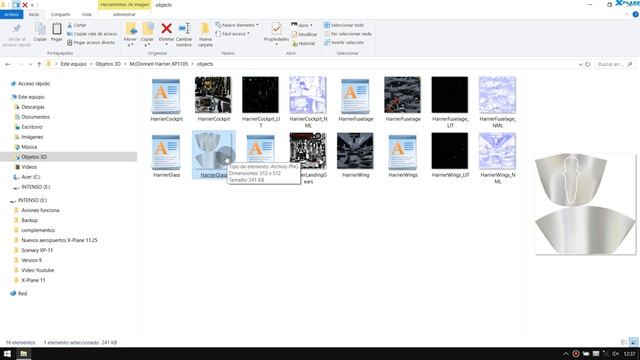Open the Archivo tab
The image size is (640, 360).
pos(11,14)
